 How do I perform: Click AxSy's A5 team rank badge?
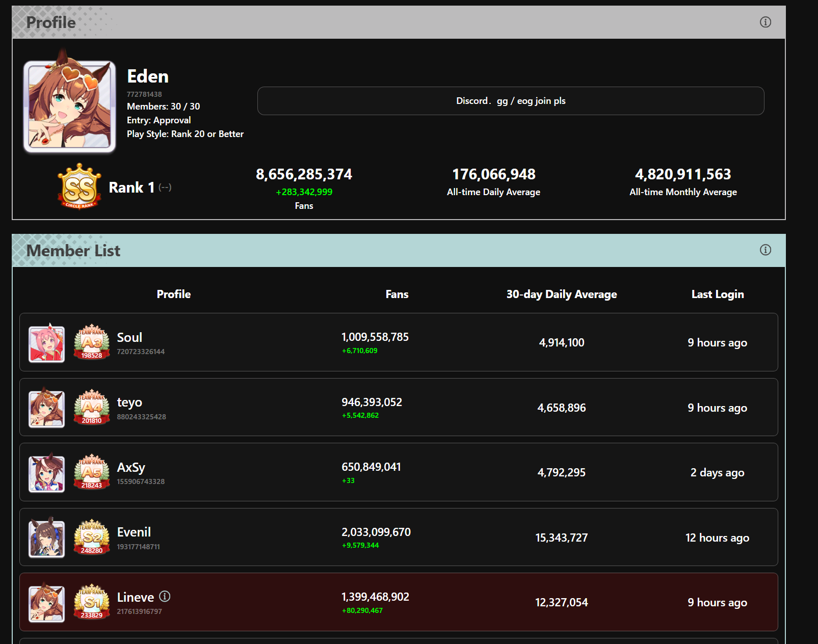[x=92, y=472]
